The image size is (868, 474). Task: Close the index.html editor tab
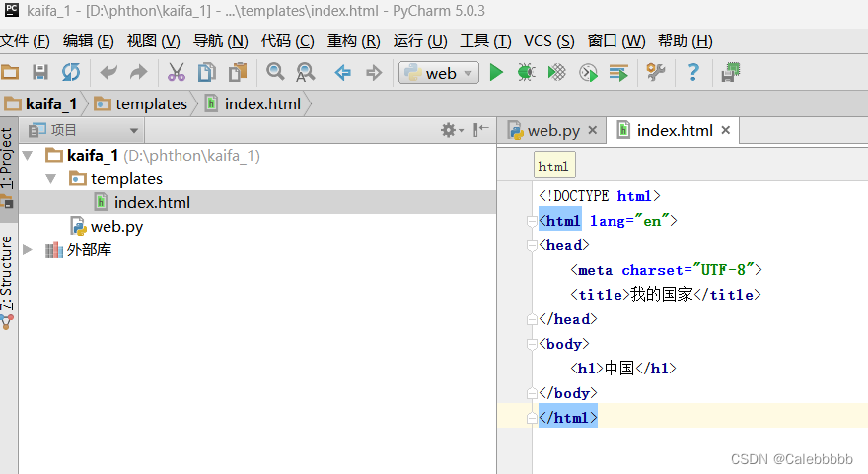click(726, 130)
